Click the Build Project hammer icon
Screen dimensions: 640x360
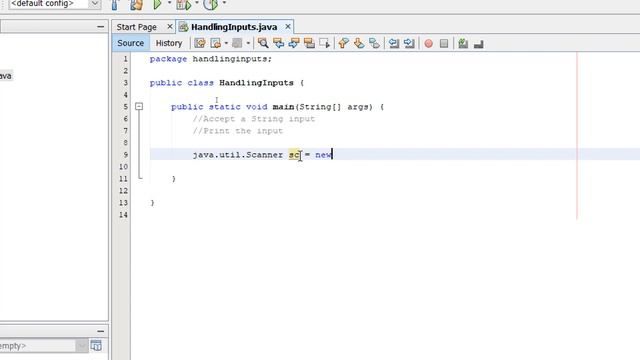point(115,5)
